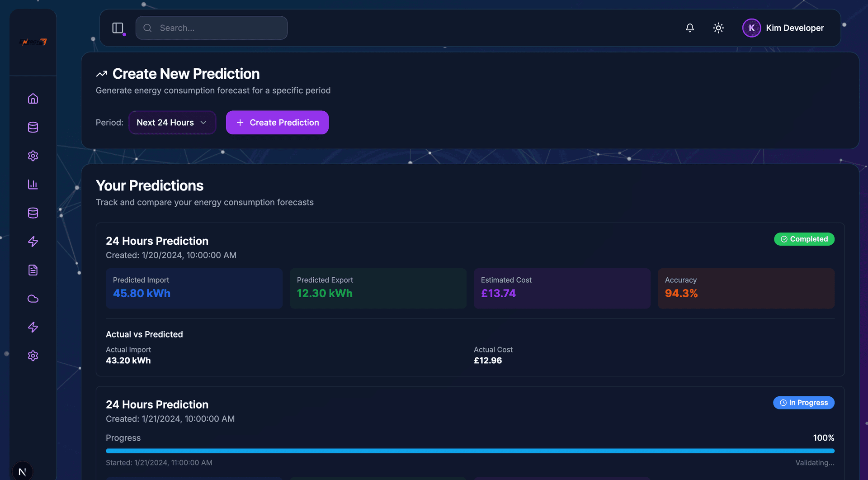Click the green Completed status badge
The image size is (868, 480).
(804, 239)
